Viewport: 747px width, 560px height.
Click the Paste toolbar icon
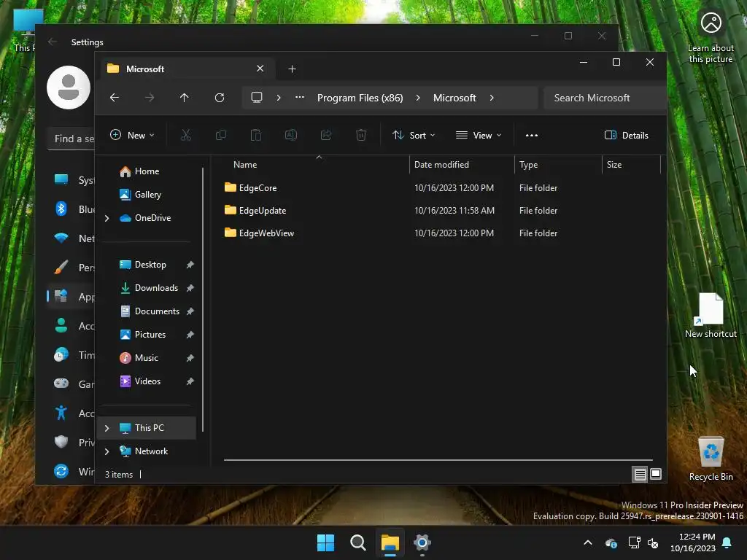click(256, 135)
